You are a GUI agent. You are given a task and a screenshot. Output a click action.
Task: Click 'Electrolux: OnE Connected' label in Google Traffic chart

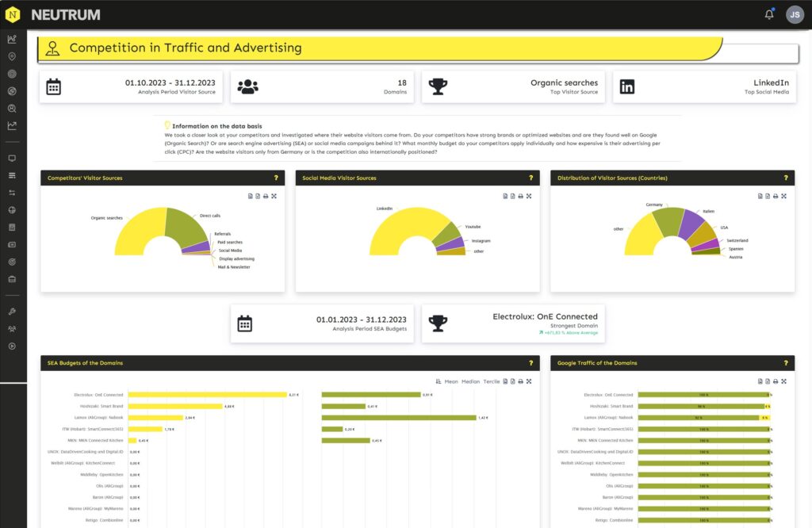[x=608, y=395]
